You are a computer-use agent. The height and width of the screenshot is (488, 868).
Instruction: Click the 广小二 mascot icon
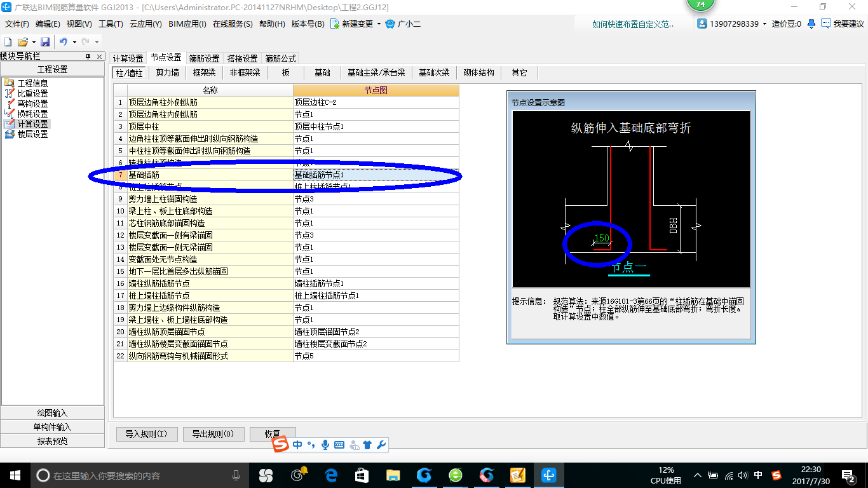pos(390,24)
